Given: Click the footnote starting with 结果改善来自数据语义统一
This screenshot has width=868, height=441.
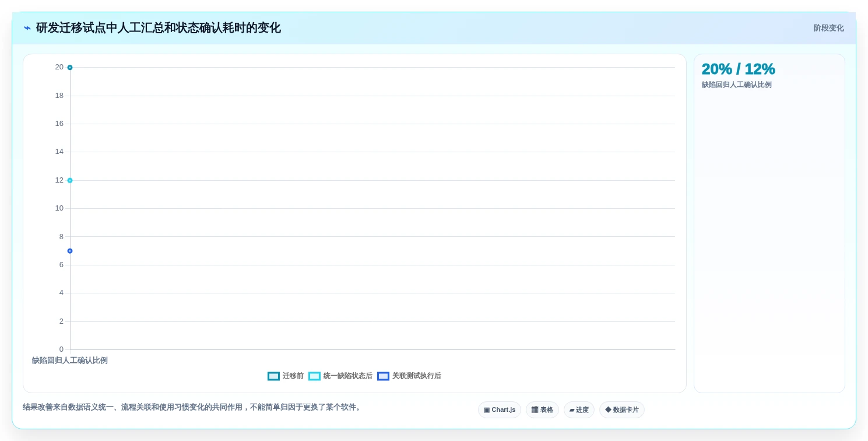Looking at the screenshot, I should (193, 407).
